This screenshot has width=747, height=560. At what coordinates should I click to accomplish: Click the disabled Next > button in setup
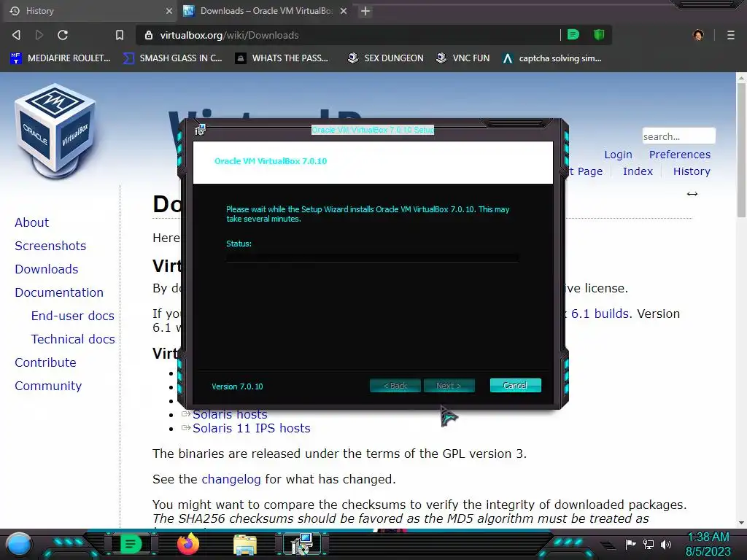[x=449, y=386]
